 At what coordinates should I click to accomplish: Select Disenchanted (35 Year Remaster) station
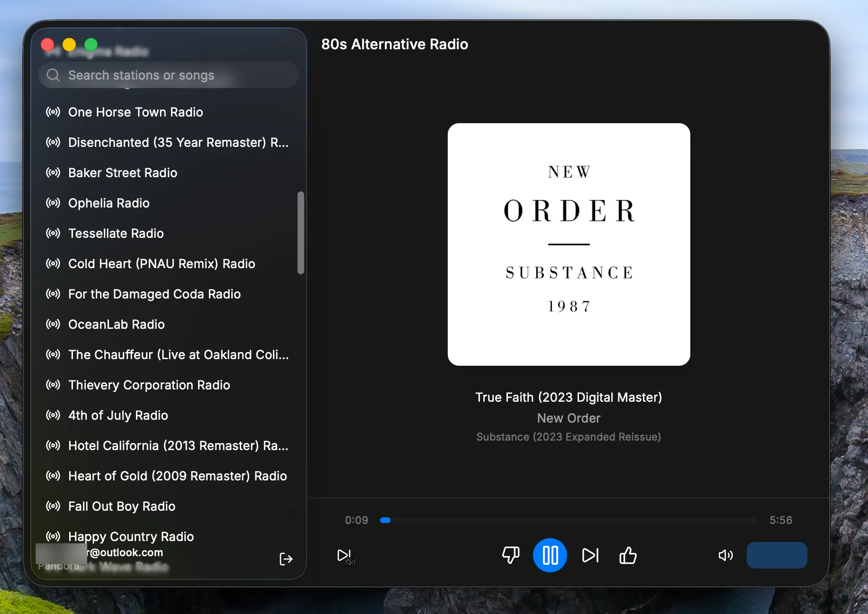click(168, 142)
